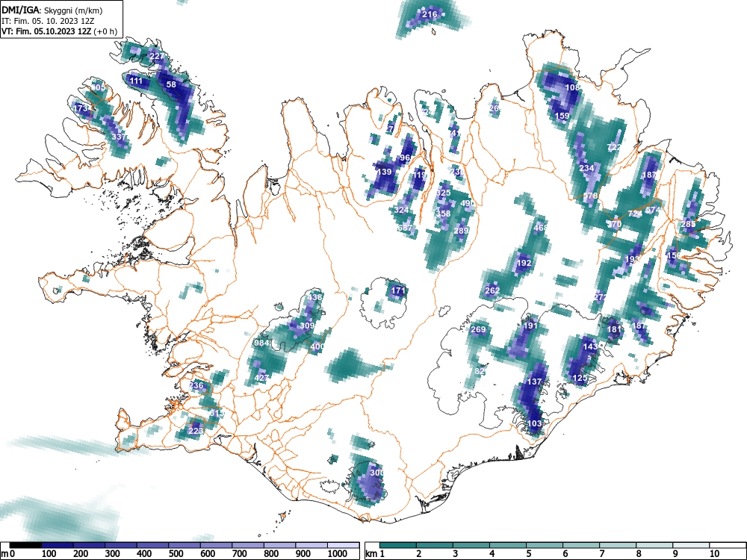Click the visibility value 438

314,297
